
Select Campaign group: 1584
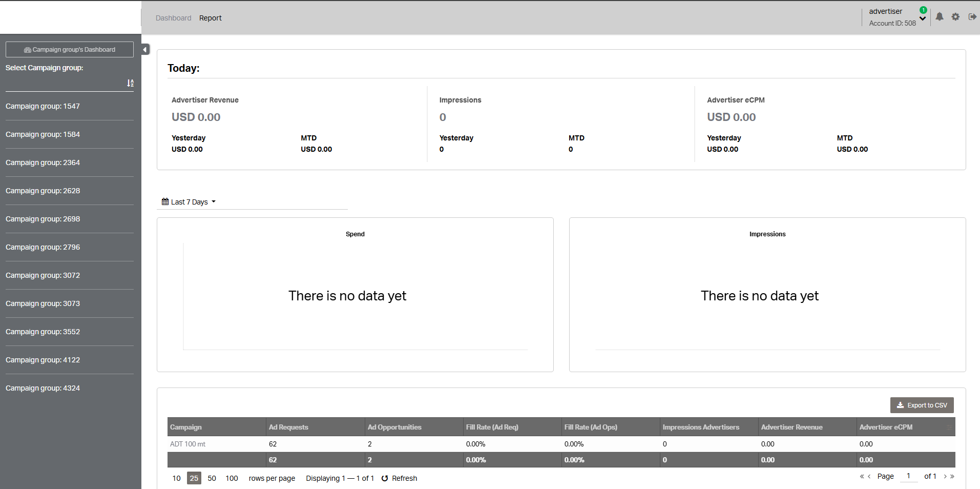pos(43,134)
